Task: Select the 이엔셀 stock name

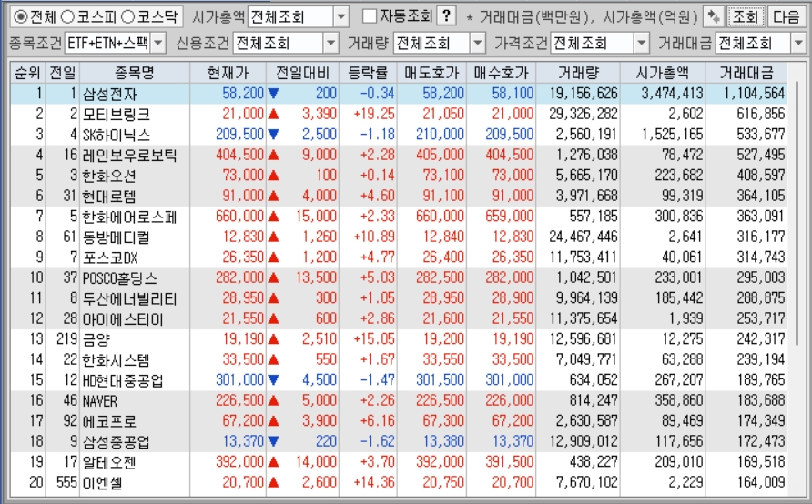Action: click(x=103, y=483)
